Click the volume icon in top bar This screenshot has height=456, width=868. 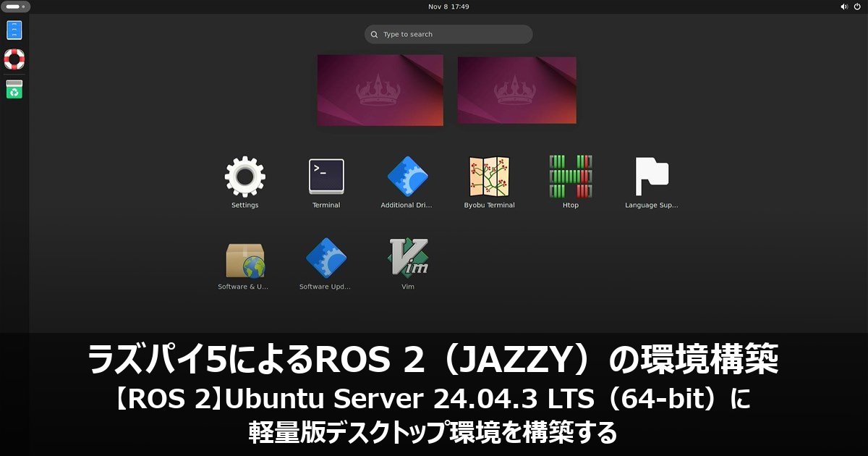pyautogui.click(x=844, y=7)
